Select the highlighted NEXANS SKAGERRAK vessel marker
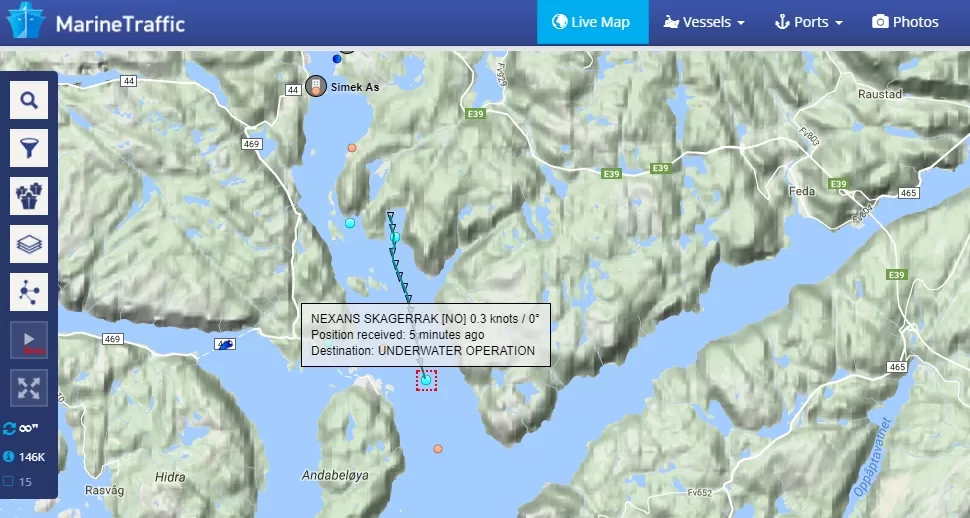970x518 pixels. click(x=426, y=380)
